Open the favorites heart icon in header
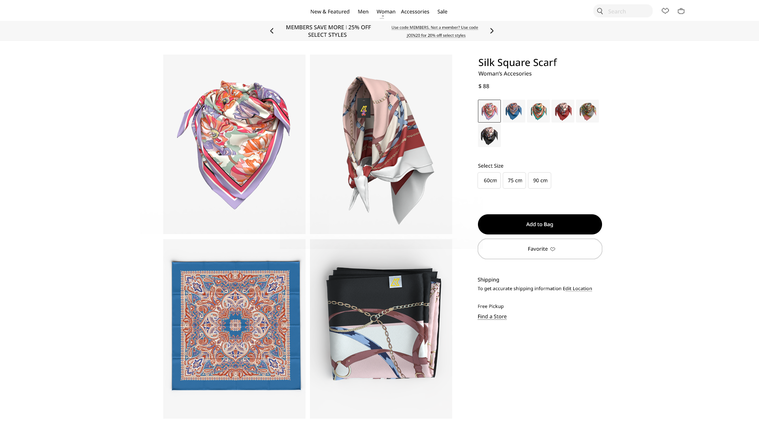This screenshot has width=759, height=427. 665,11
